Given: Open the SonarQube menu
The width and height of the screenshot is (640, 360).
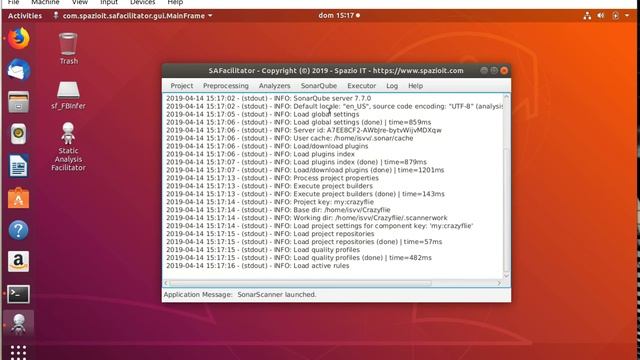Looking at the screenshot, I should click(x=319, y=86).
